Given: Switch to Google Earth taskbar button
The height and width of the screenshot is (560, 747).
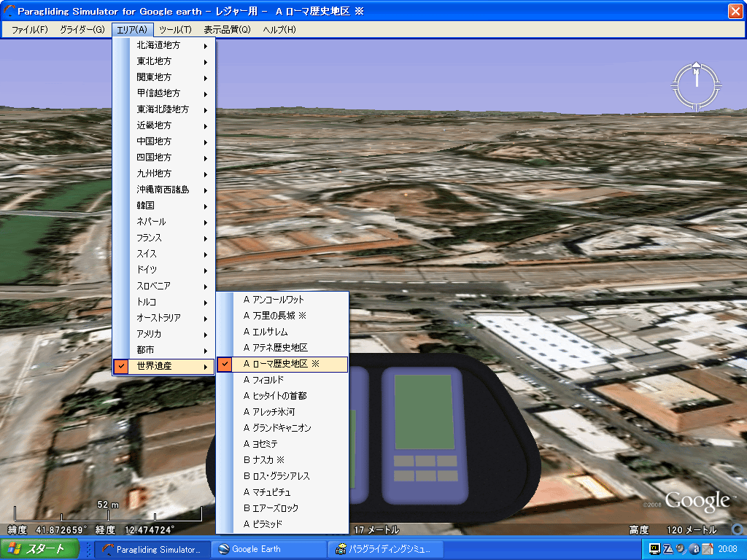Looking at the screenshot, I should pos(268,550).
